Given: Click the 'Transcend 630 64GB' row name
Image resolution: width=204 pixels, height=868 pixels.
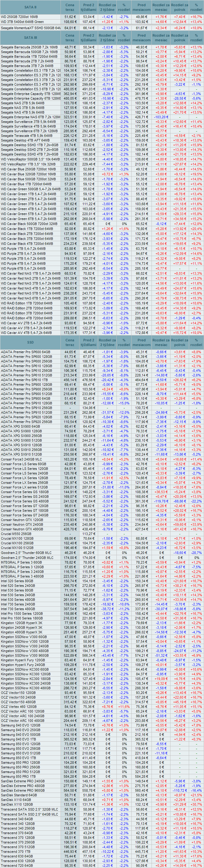Looking at the screenshot, I should 16,856.
